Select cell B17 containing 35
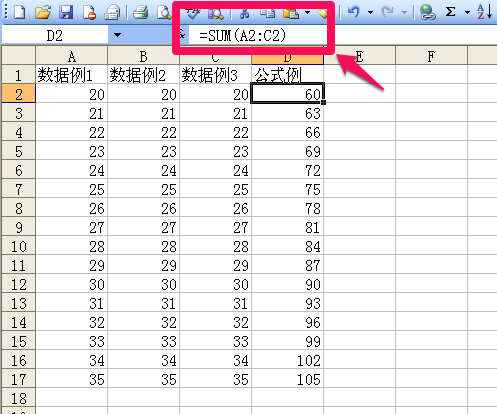 click(x=143, y=379)
